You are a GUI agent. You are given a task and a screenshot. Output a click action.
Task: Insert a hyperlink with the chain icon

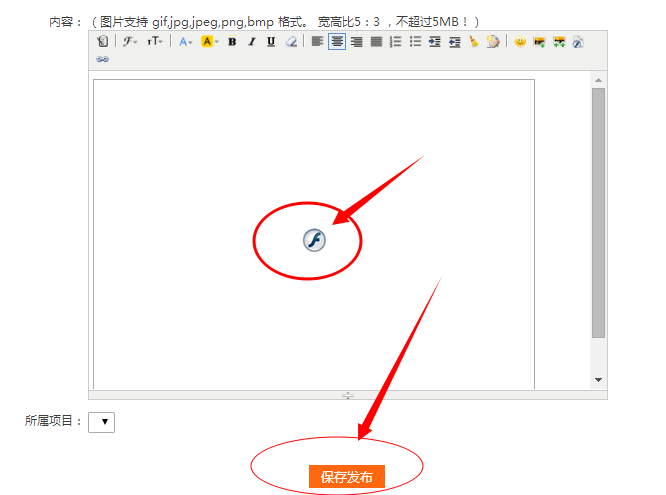(x=102, y=59)
